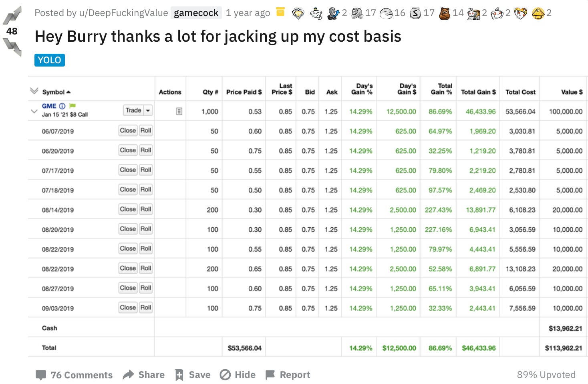Click the last yellow award with count 2
The width and height of the screenshot is (588, 384).
tap(538, 13)
